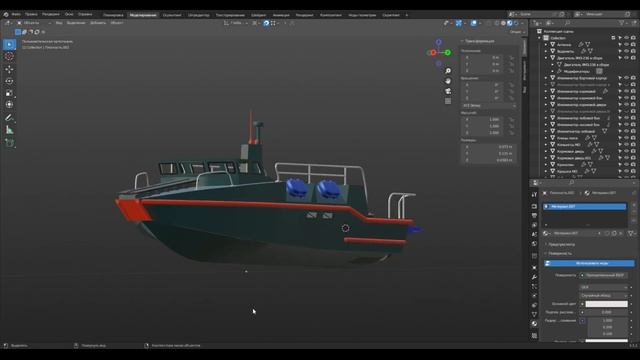Open Object Data triangle properties tab
Screen dimensions: 640x360
click(x=534, y=314)
